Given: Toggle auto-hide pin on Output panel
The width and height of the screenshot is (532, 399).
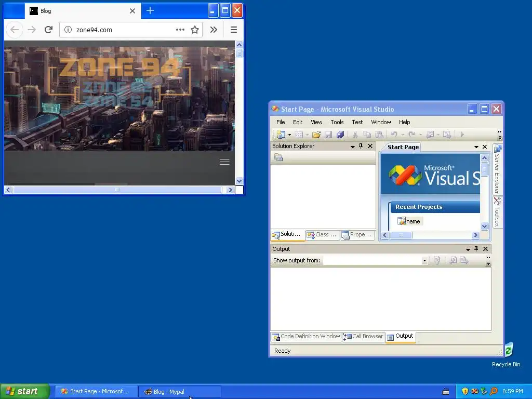Looking at the screenshot, I should click(476, 249).
